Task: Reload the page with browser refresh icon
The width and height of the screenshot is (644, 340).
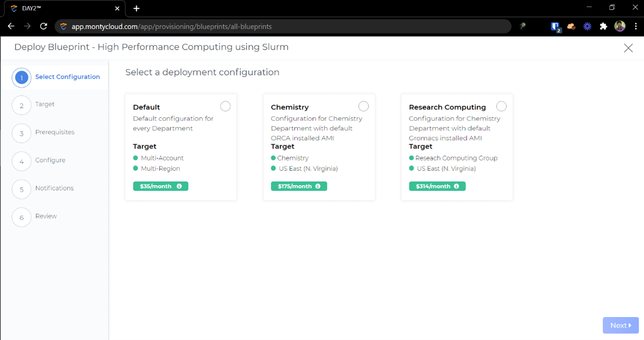Action: 43,27
